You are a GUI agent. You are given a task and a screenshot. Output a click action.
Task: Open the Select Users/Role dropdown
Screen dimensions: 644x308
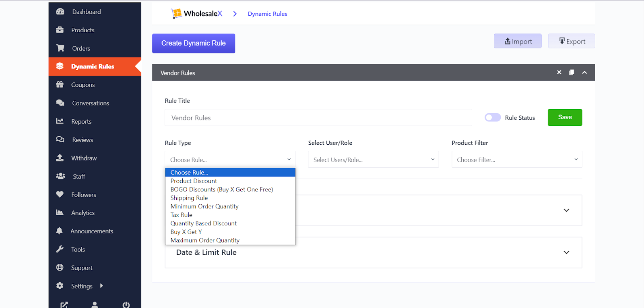click(x=374, y=160)
